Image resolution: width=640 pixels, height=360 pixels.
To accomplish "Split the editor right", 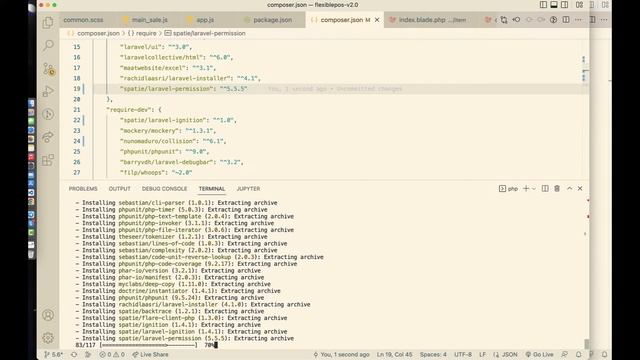I will 566,20.
